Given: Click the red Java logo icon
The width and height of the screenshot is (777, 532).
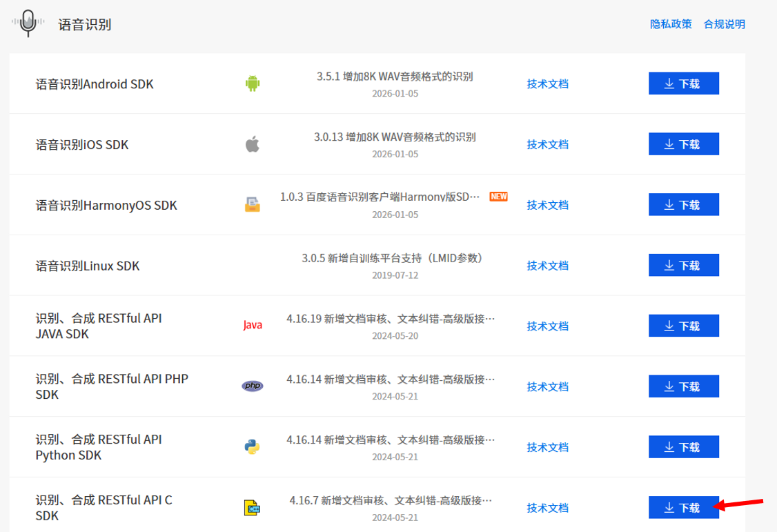Looking at the screenshot, I should (x=253, y=325).
